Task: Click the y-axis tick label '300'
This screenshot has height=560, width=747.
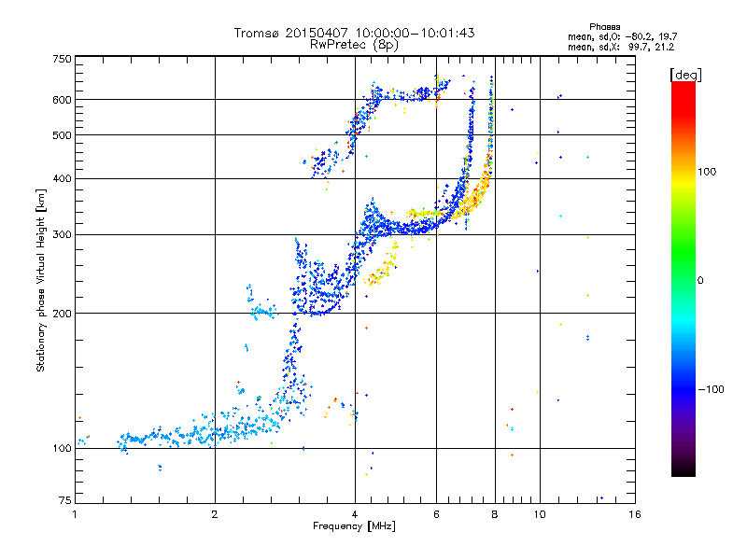Action: tap(63, 235)
